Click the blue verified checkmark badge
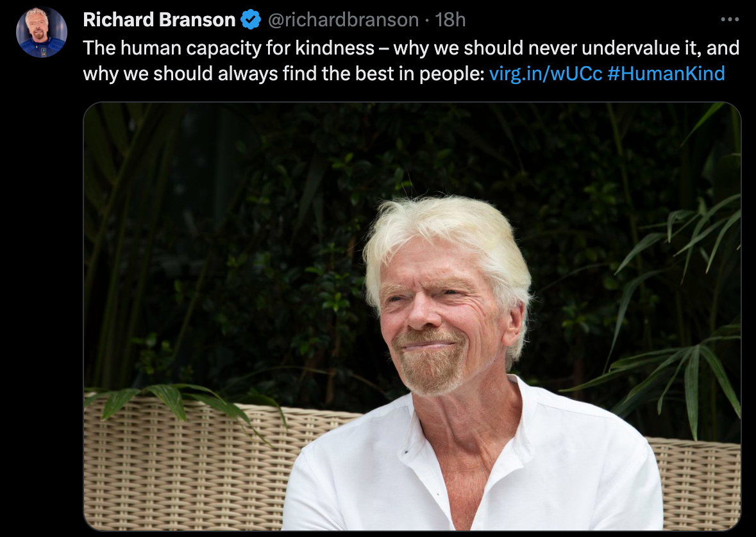Image resolution: width=756 pixels, height=537 pixels. 251,19
